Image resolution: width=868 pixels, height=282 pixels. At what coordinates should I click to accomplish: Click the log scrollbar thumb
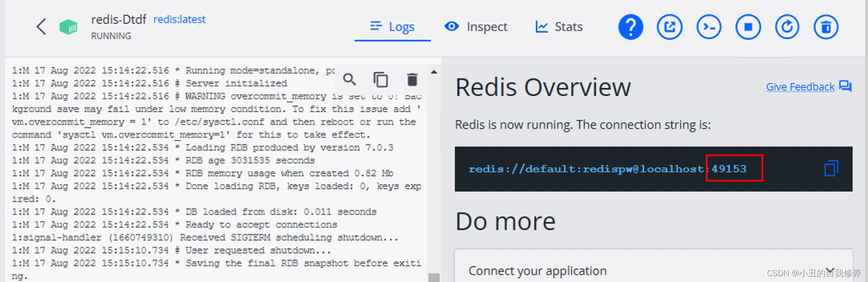[434, 277]
